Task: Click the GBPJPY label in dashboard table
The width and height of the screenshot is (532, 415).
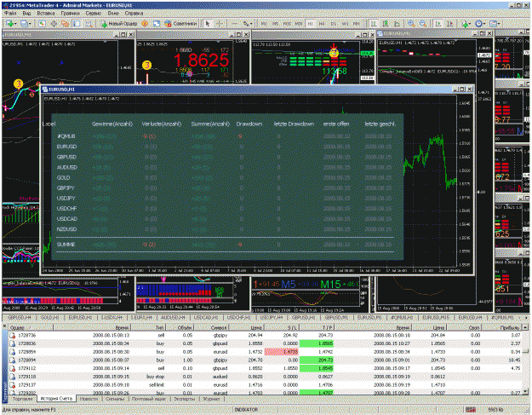Action: (x=66, y=187)
